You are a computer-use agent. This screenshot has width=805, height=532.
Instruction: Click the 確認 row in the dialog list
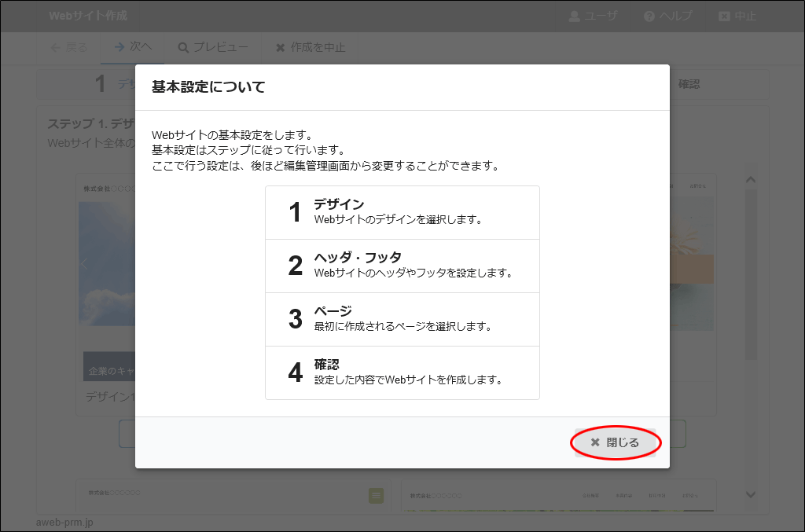402,372
